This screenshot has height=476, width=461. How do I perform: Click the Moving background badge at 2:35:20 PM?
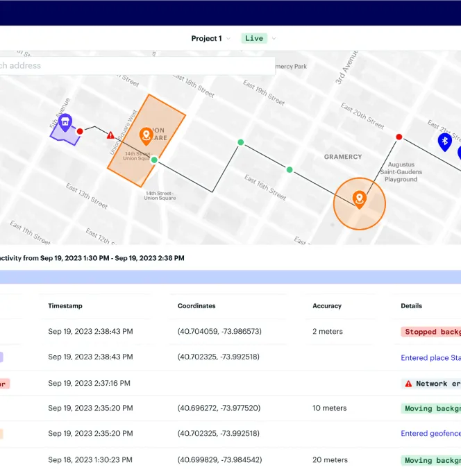[x=431, y=409]
